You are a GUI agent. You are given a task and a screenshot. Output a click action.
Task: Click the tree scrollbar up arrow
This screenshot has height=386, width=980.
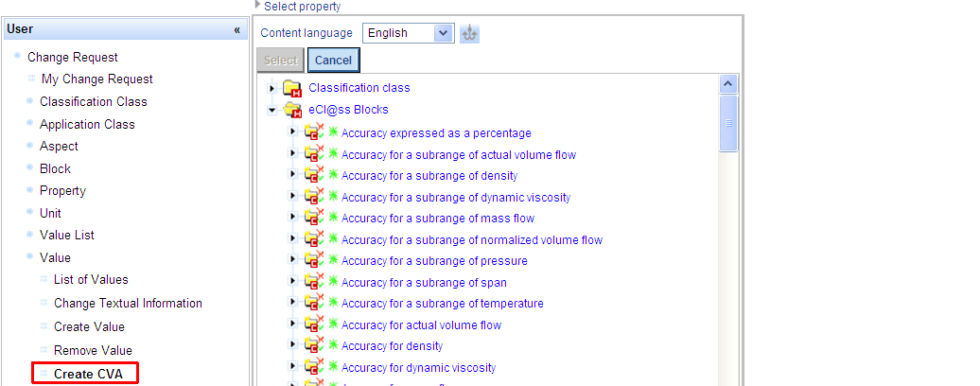(728, 84)
